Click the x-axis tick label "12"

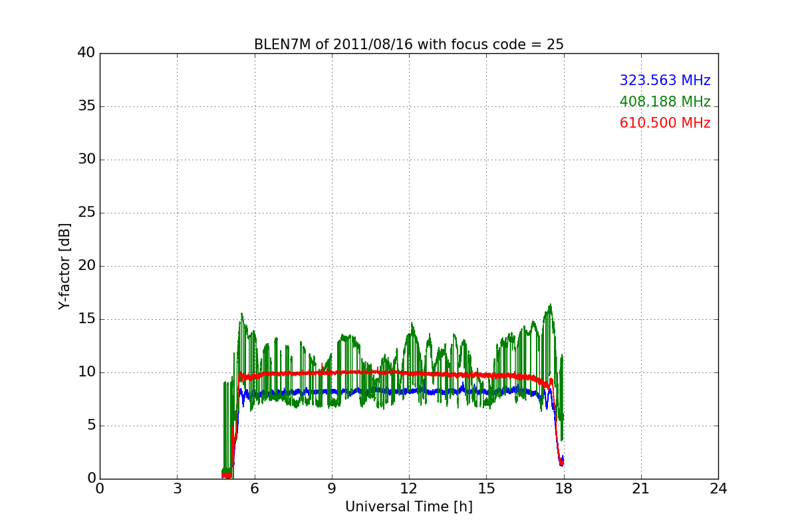(x=409, y=489)
